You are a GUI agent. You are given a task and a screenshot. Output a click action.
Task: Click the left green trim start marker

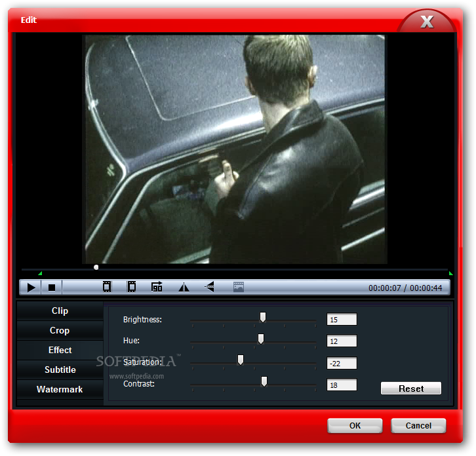40,273
